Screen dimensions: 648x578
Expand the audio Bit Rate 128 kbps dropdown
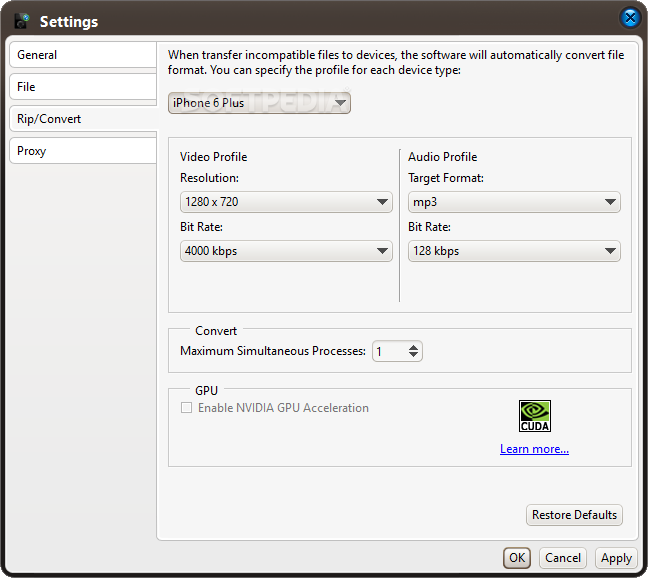point(514,251)
